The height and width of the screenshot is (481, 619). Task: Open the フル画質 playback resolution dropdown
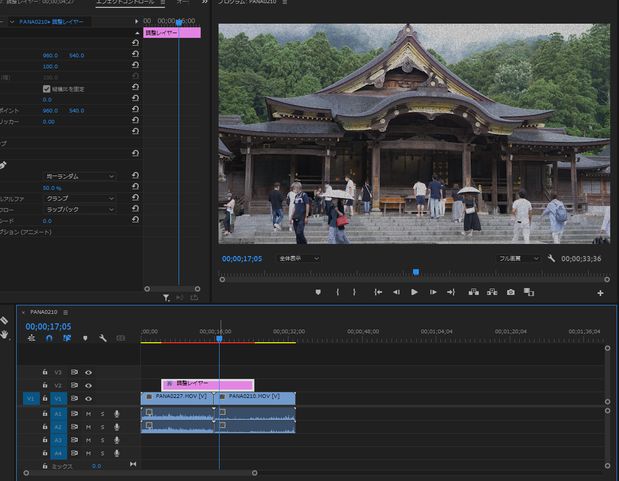[x=519, y=258]
